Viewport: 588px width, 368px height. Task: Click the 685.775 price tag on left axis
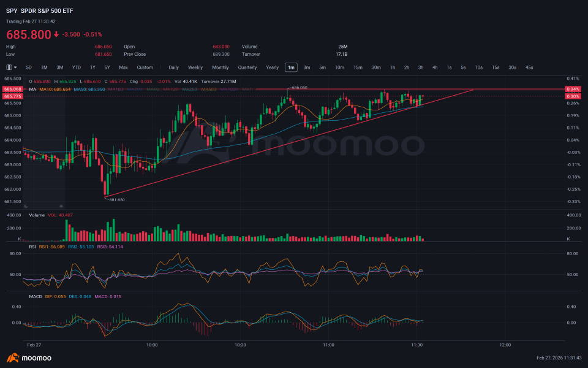pos(12,96)
